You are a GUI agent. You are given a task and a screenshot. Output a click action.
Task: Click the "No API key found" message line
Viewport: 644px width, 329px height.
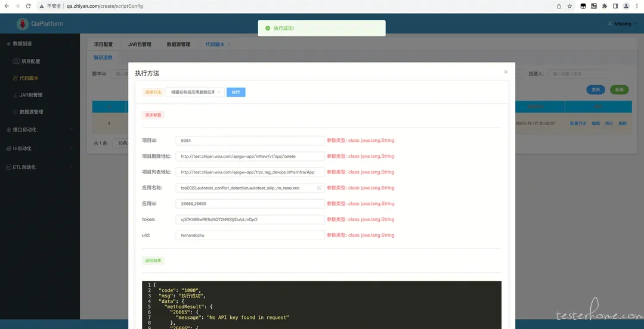233,318
